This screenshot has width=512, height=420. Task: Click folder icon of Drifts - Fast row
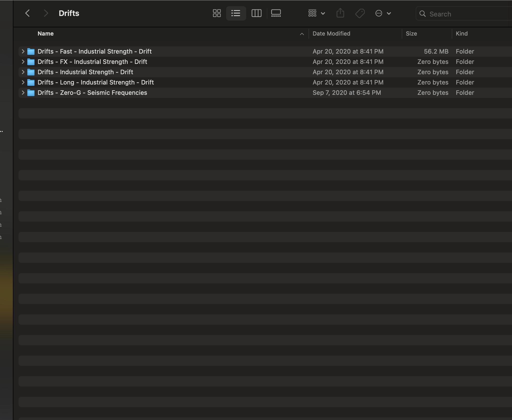pyautogui.click(x=31, y=52)
